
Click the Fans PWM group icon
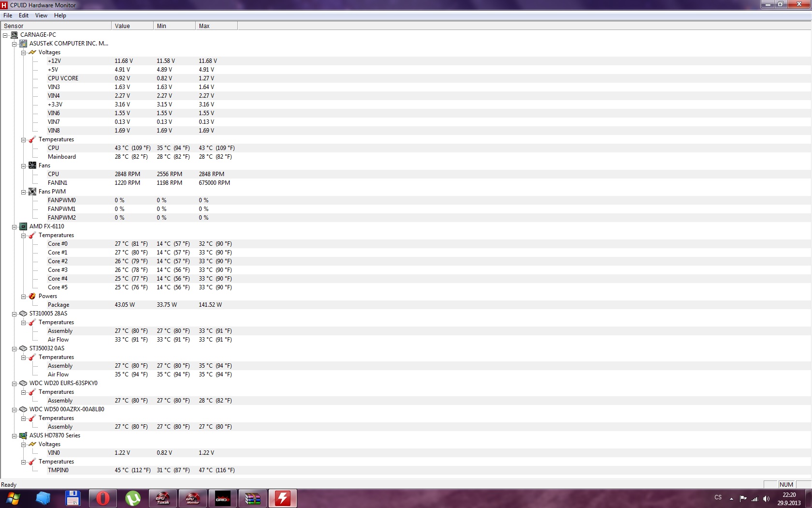[32, 192]
